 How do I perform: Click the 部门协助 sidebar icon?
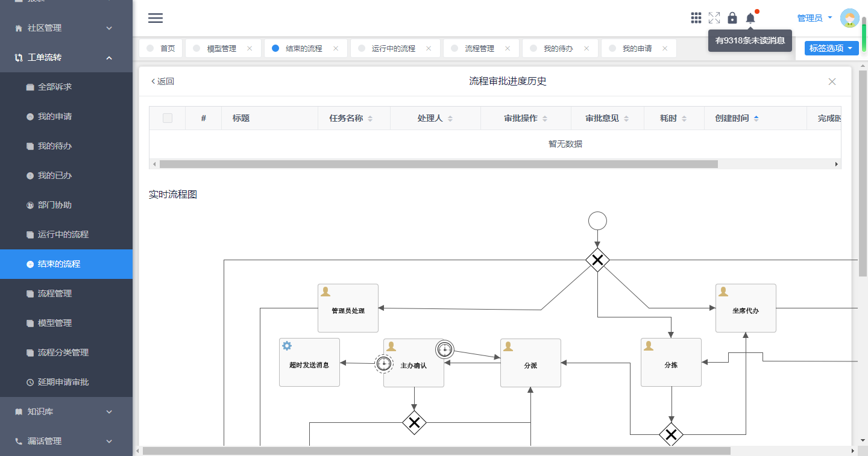click(x=30, y=205)
